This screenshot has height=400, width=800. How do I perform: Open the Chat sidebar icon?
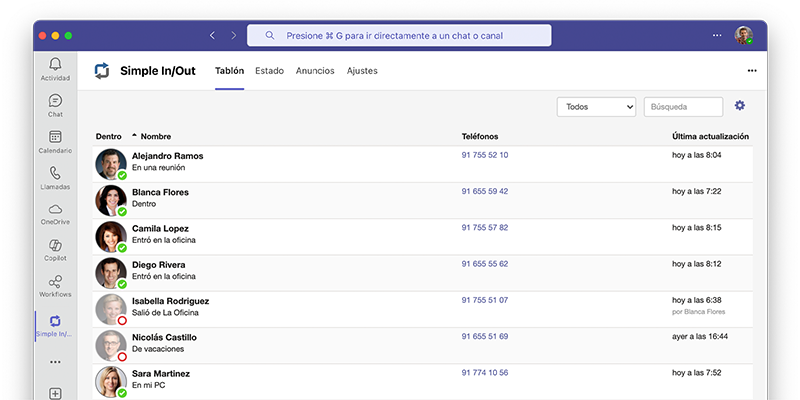tap(55, 101)
